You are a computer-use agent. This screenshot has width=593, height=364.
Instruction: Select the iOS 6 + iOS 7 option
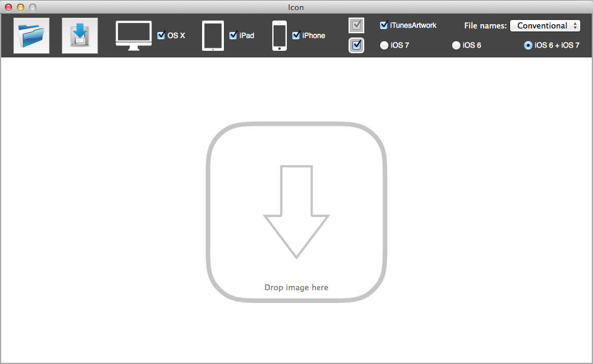click(528, 45)
